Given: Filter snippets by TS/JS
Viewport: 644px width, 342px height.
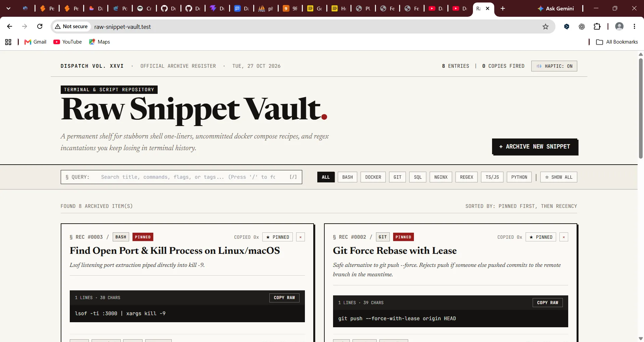Looking at the screenshot, I should [x=492, y=177].
